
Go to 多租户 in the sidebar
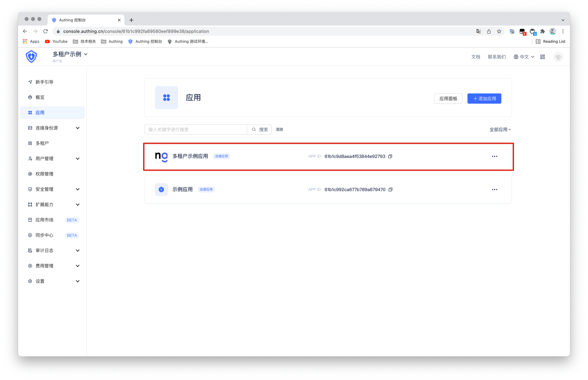pyautogui.click(x=42, y=143)
